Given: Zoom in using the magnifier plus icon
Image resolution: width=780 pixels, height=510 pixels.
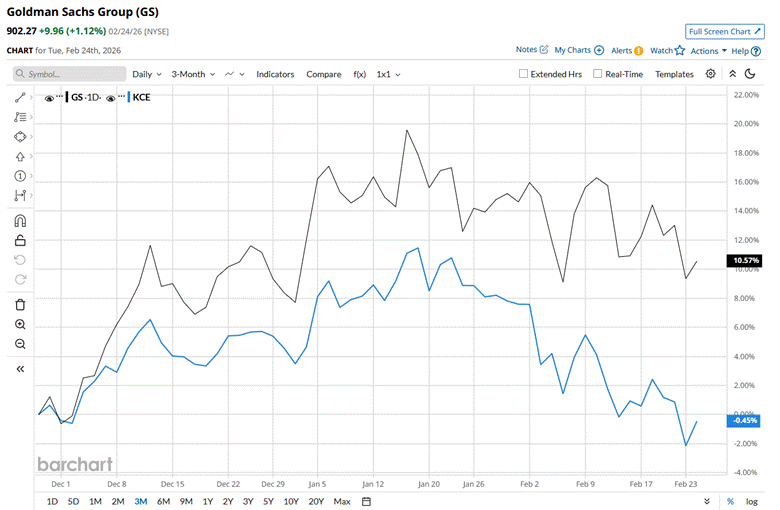Looking at the screenshot, I should pos(20,325).
